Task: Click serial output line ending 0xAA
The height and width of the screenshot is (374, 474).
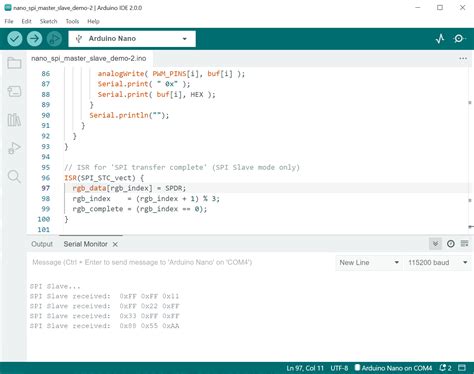Action: (104, 326)
